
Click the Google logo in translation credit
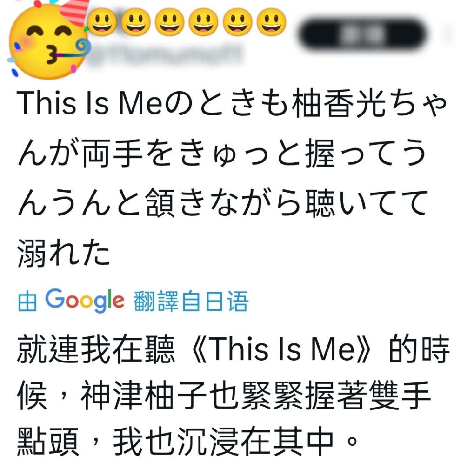[85, 301]
